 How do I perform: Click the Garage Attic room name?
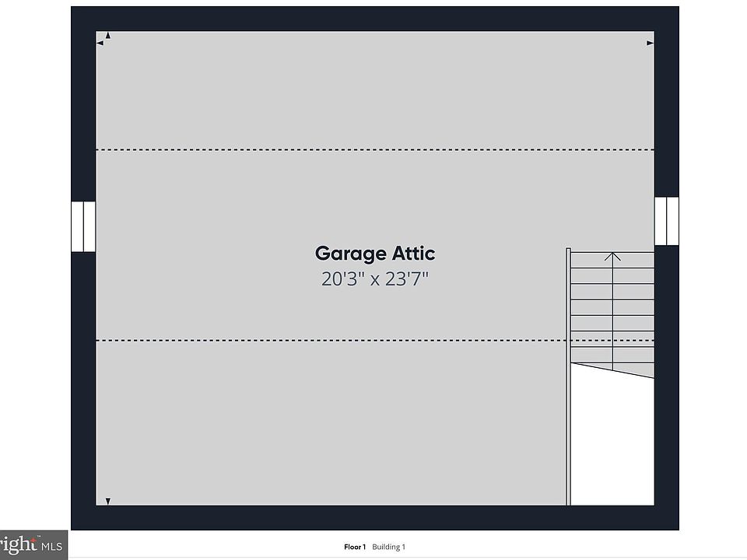(x=374, y=254)
